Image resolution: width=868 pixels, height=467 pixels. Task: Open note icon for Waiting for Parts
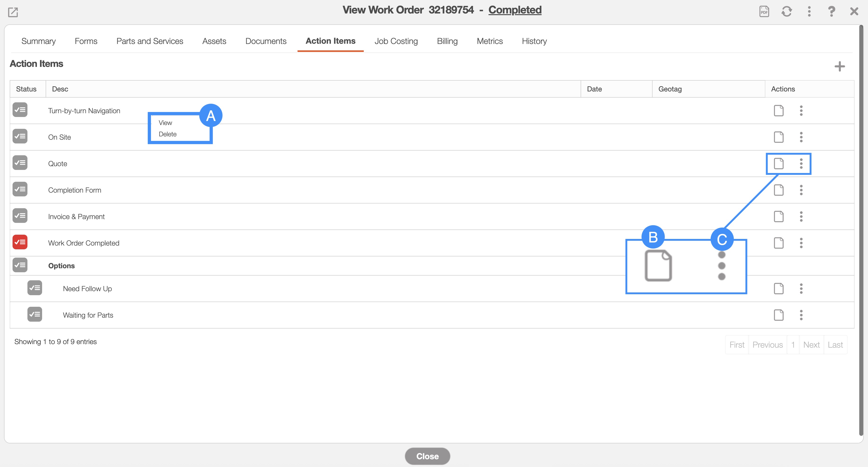click(778, 315)
